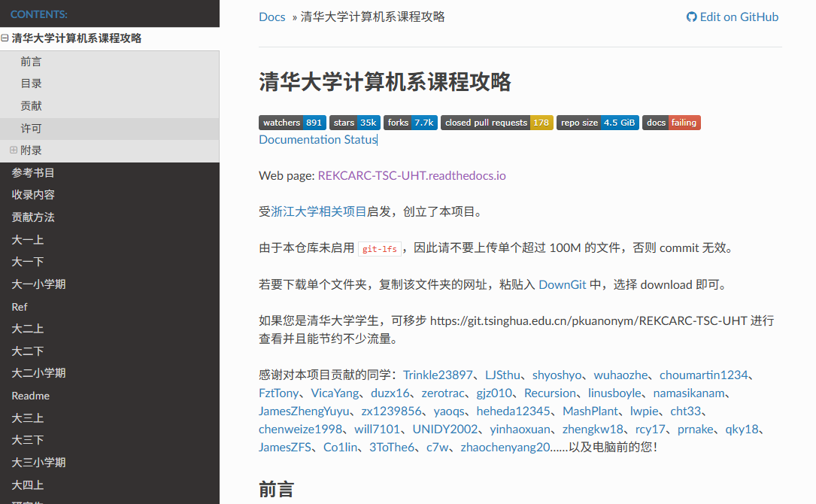Screen dimensions: 816x504
Task: Expand the 附录 sidebar item
Action: (x=14, y=150)
